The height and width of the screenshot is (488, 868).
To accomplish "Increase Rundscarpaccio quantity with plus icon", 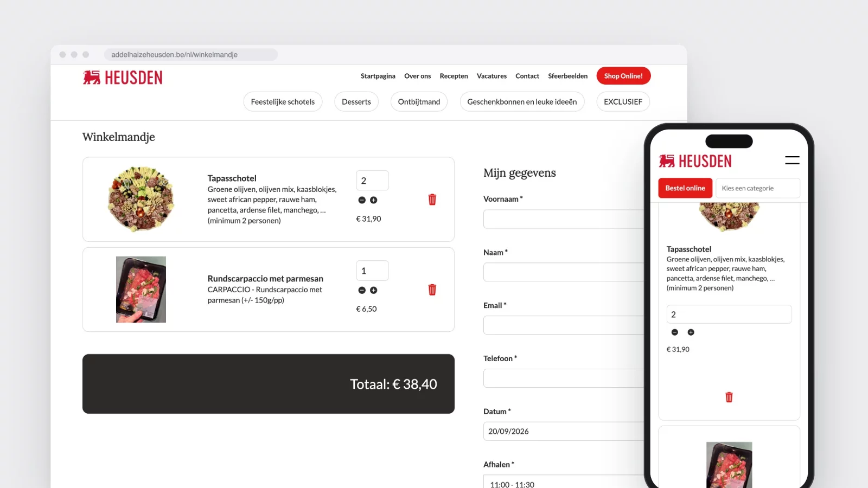I will click(373, 290).
